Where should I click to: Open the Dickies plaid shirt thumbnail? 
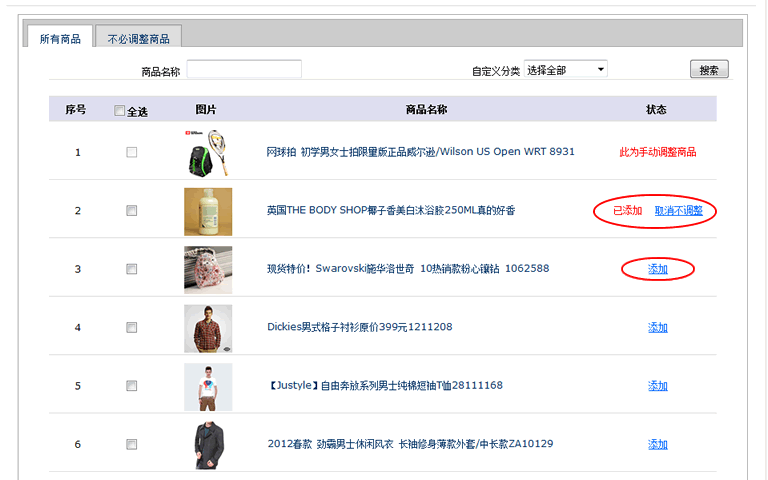click(x=208, y=329)
